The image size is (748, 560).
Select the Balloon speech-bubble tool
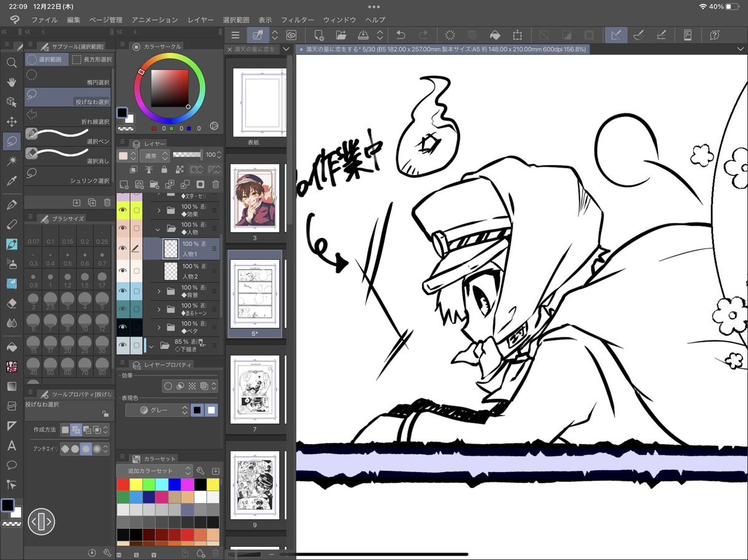pos(11,465)
